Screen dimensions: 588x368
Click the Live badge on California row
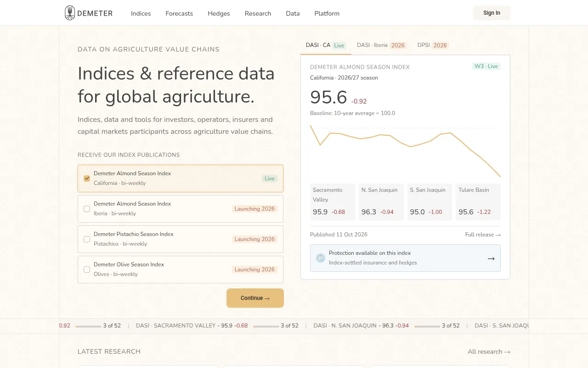coord(270,178)
